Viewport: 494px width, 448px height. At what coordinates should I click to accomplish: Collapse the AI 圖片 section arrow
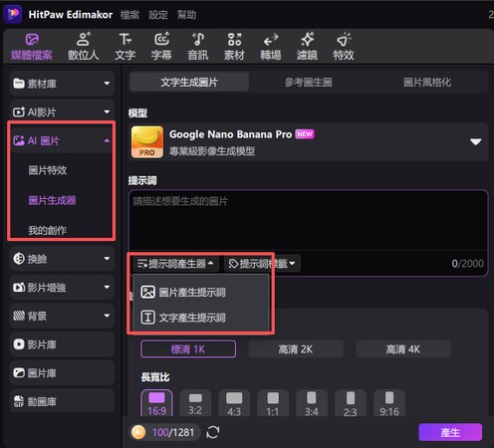point(107,140)
